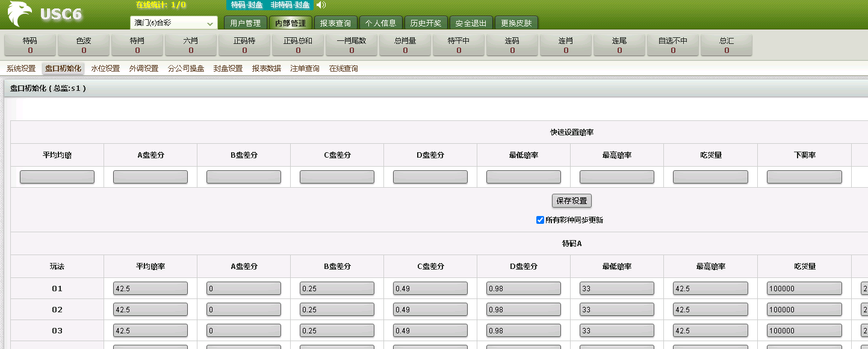
Task: Select the 更换皮肤 skin option
Action: pyautogui.click(x=516, y=23)
